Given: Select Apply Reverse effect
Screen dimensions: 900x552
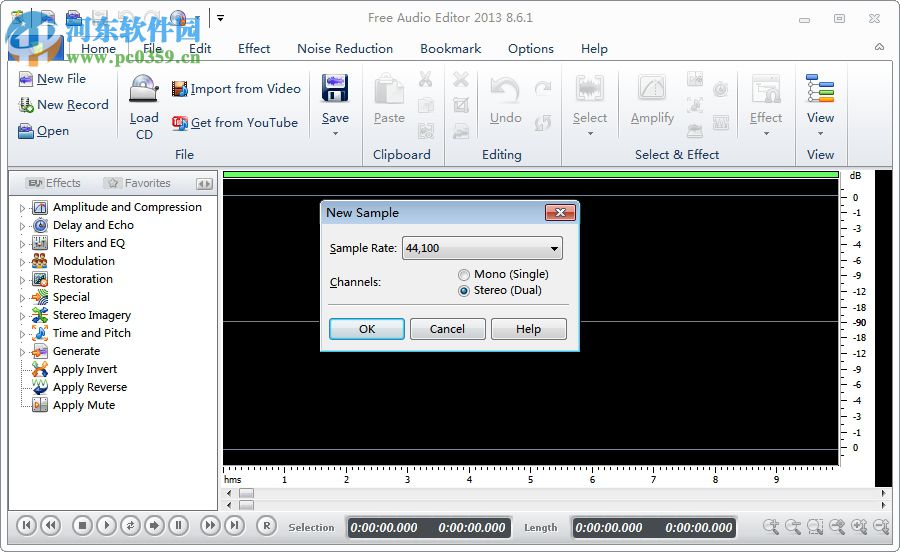Looking at the screenshot, I should (x=90, y=387).
